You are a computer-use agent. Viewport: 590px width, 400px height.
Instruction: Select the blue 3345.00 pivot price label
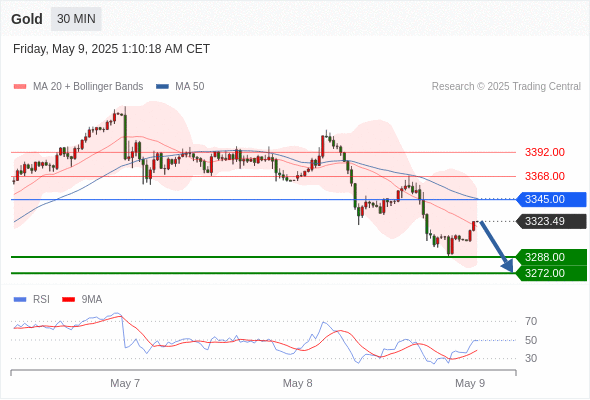pos(551,199)
